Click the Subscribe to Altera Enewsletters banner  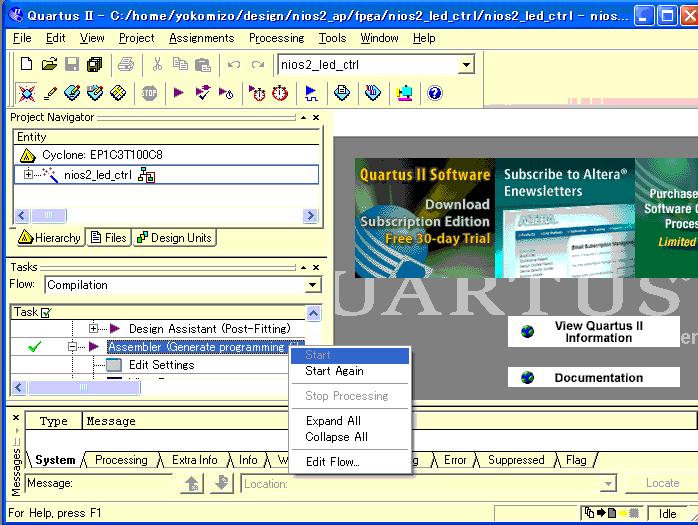tap(565, 218)
